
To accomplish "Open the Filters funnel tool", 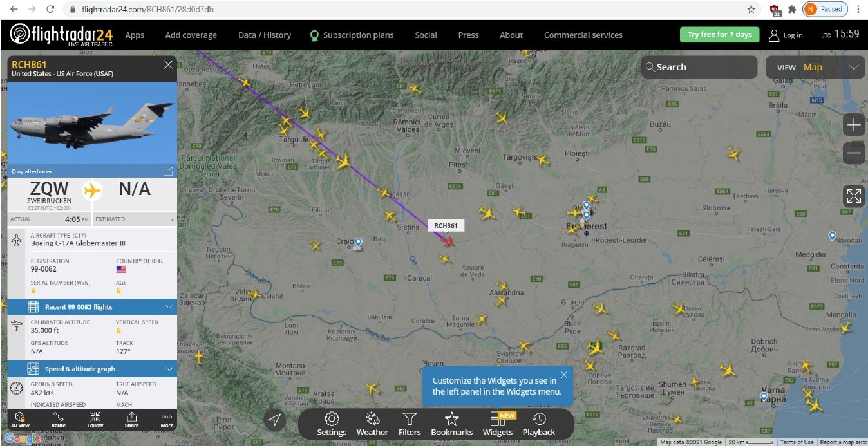I will point(410,425).
